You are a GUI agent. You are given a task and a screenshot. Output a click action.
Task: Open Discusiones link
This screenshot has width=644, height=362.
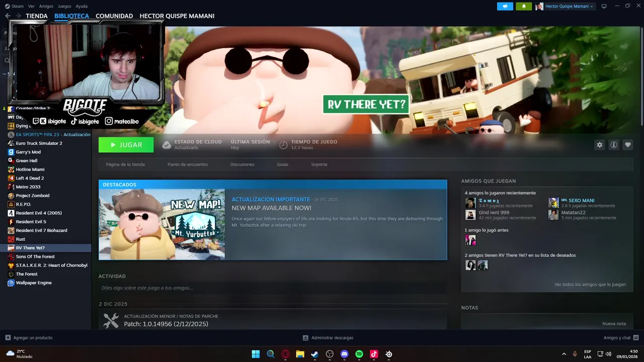click(x=243, y=164)
